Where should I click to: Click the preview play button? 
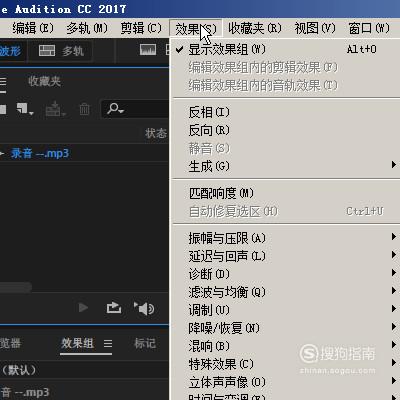[x=83, y=307]
